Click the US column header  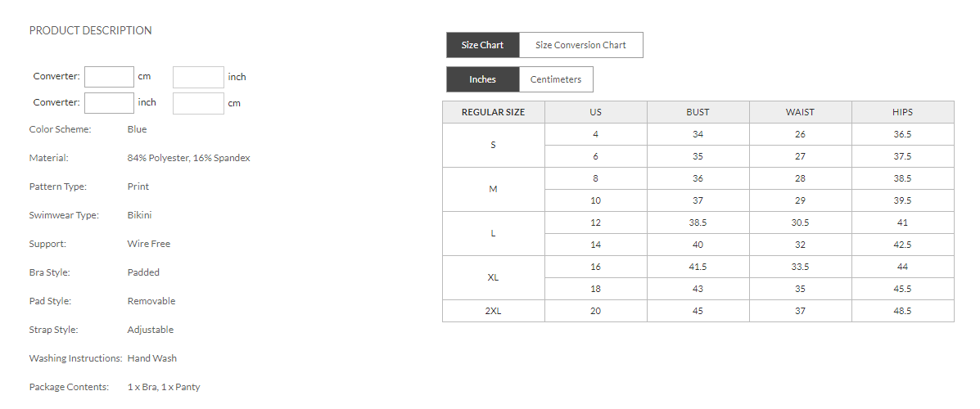click(595, 112)
